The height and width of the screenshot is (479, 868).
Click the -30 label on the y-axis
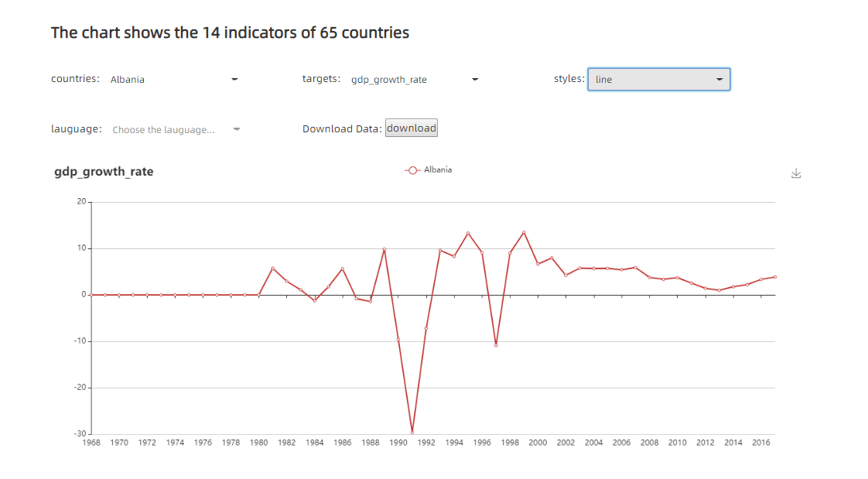(80, 434)
